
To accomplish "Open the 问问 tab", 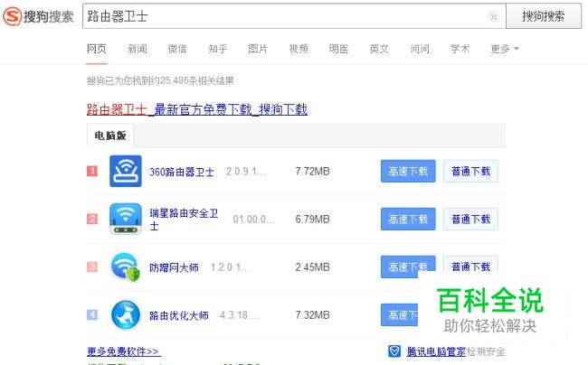I will tap(420, 49).
